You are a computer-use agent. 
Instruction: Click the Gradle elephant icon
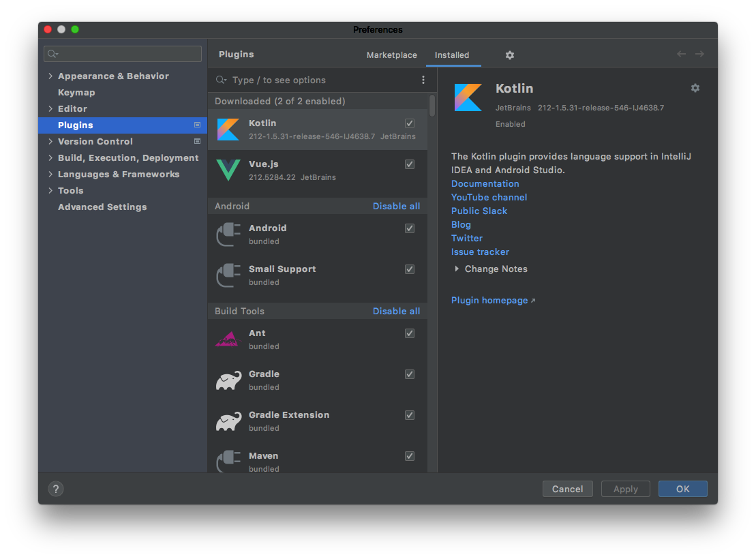[x=228, y=380]
